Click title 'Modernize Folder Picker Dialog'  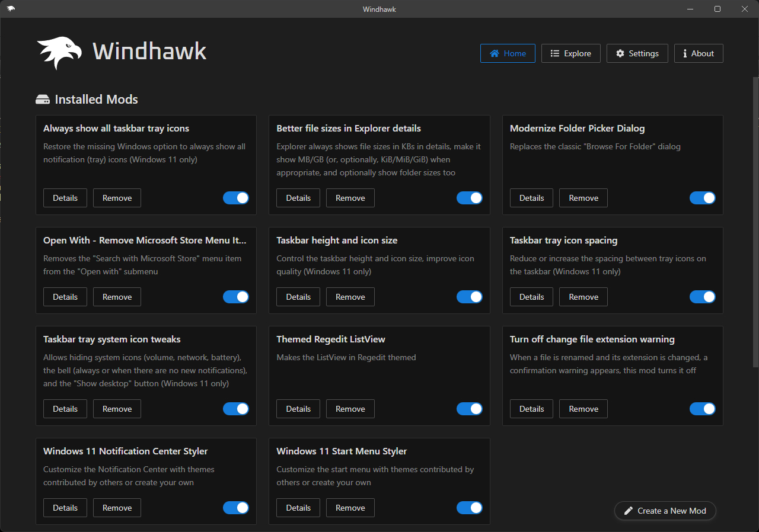[x=577, y=129]
